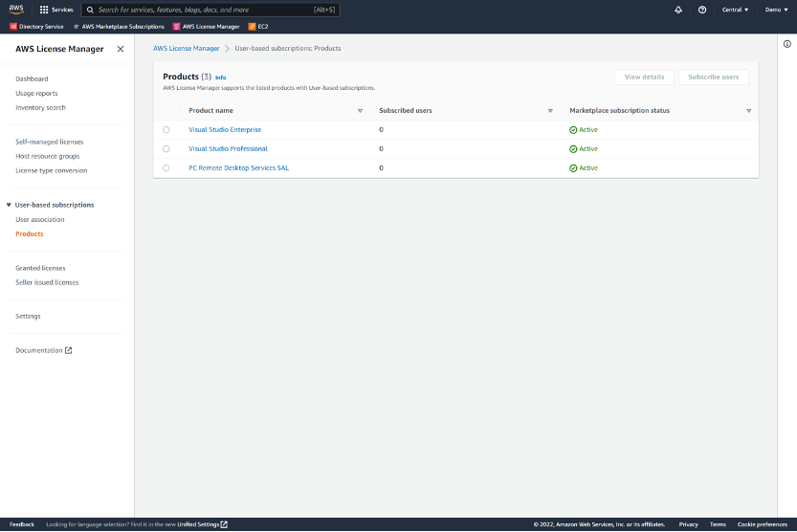The height and width of the screenshot is (532, 797).
Task: Open the info panel icon at right edge
Action: pyautogui.click(x=786, y=44)
